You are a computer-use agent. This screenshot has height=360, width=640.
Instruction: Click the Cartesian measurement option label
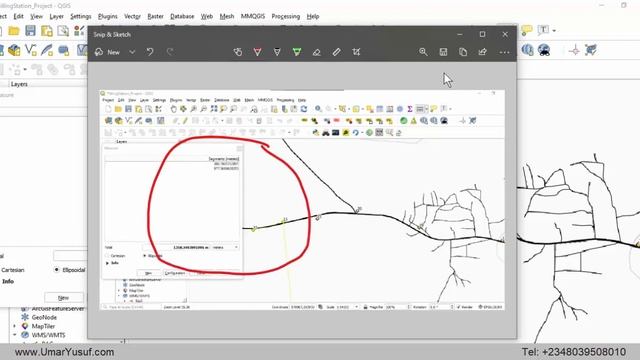(13, 270)
